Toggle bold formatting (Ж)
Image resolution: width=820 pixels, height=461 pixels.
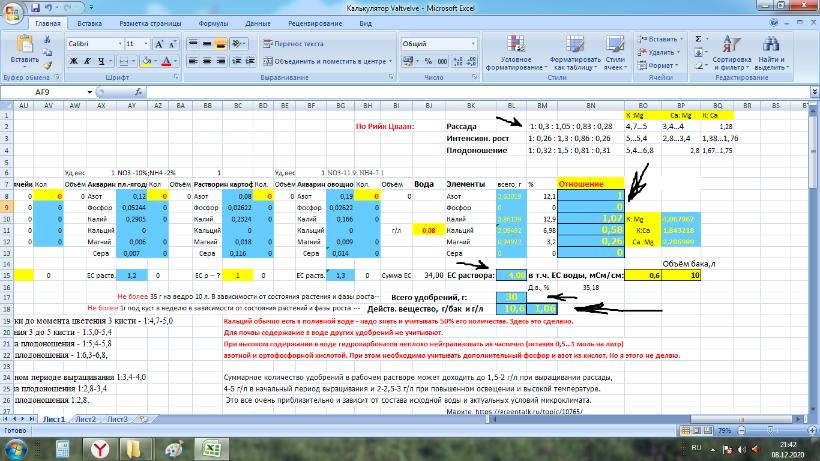click(73, 61)
